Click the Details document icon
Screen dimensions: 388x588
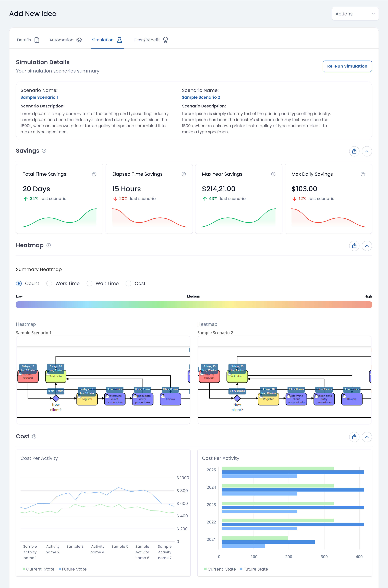coord(37,40)
